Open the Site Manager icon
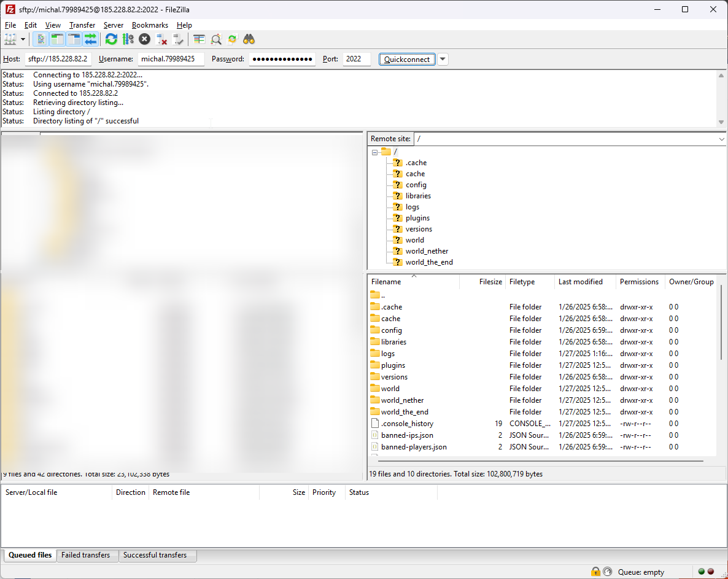The height and width of the screenshot is (579, 728). coord(10,39)
